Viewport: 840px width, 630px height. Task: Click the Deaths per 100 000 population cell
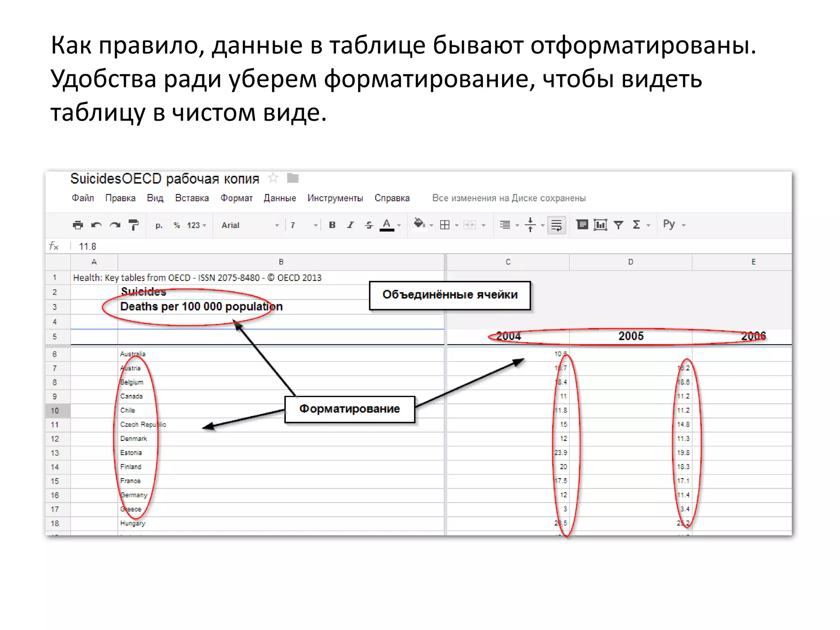[x=281, y=307]
